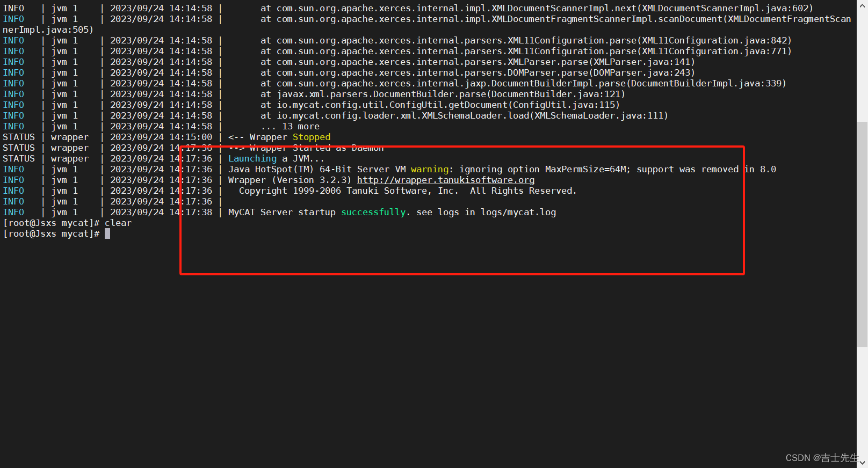Image resolution: width=868 pixels, height=468 pixels.
Task: Click the XMLDocumentScannerImpl.next stack trace line
Action: pos(537,9)
